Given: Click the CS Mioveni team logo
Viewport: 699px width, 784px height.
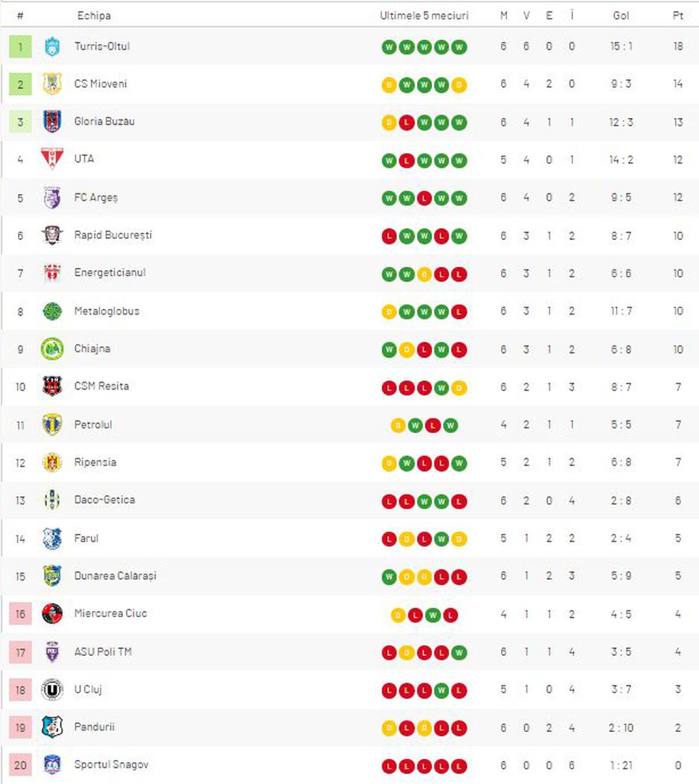Looking at the screenshot, I should 52,84.
